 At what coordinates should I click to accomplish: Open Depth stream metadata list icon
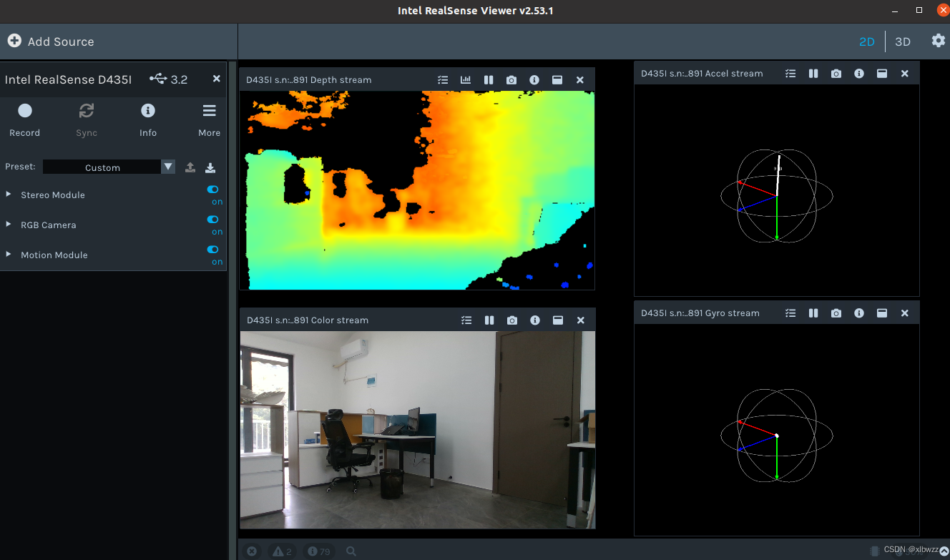point(443,80)
